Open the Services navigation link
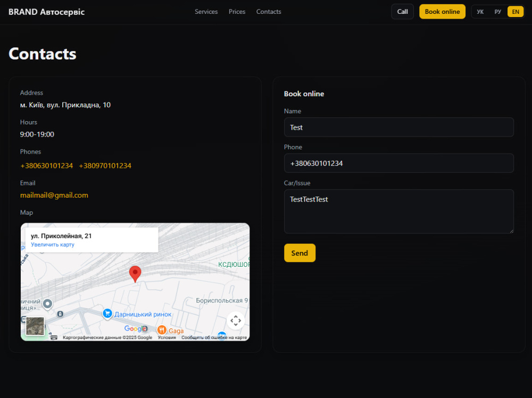The image size is (532, 398). coord(206,12)
